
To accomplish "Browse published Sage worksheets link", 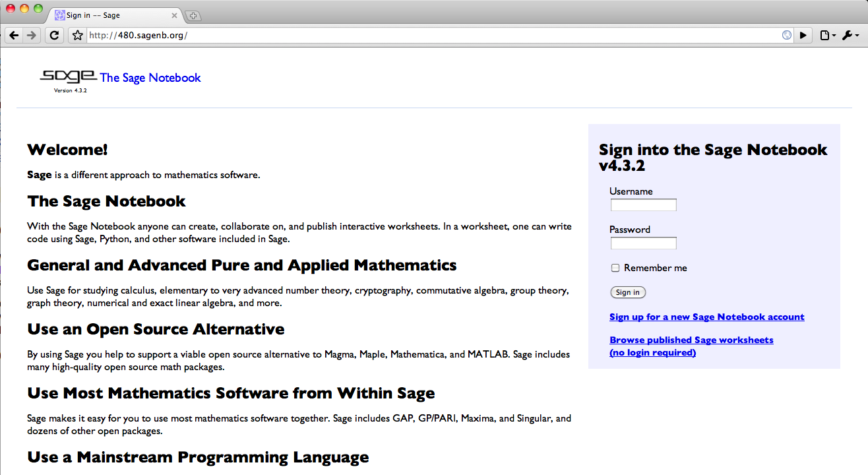I will tap(691, 340).
